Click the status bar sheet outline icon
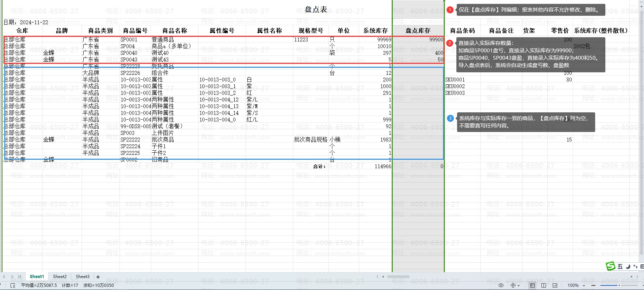This screenshot has height=290, width=644. [x=13, y=285]
